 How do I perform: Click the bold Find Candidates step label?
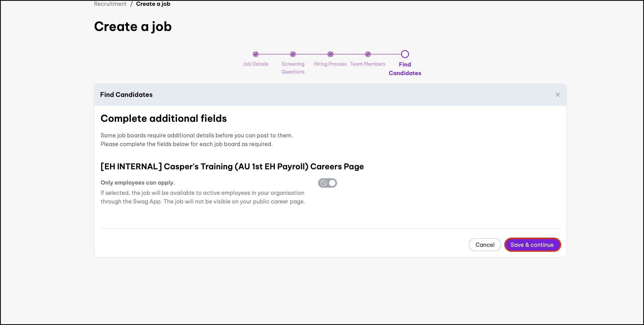[405, 69]
